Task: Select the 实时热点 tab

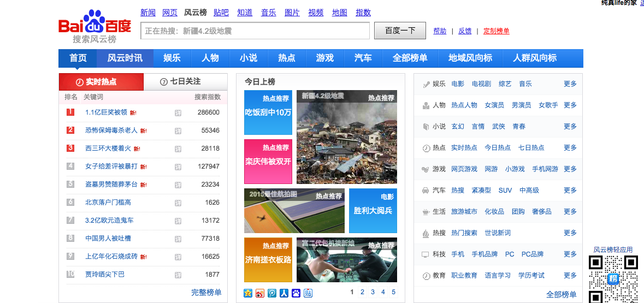Action: click(102, 82)
